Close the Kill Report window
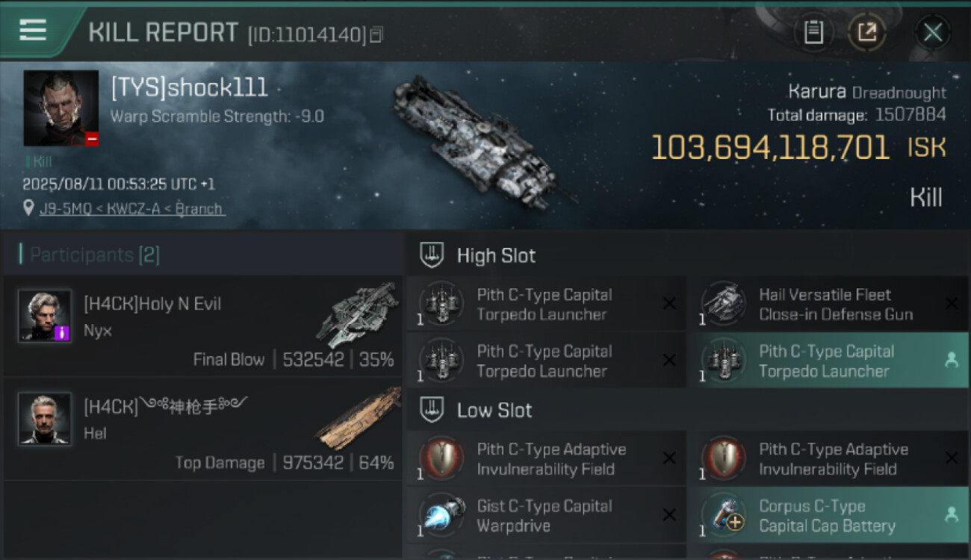The height and width of the screenshot is (560, 971). point(932,32)
